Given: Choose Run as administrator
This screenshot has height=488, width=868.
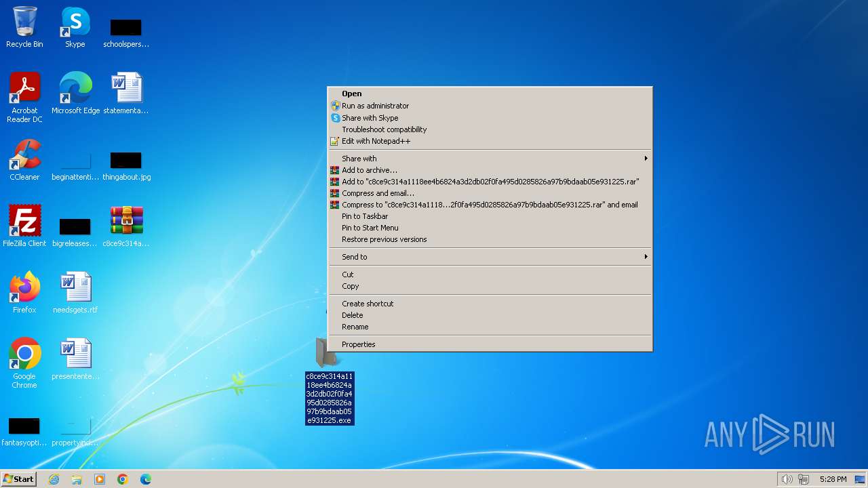Looking at the screenshot, I should pyautogui.click(x=490, y=106).
